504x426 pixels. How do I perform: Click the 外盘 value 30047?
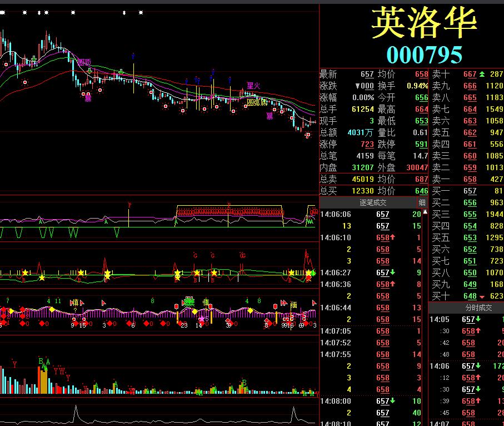pyautogui.click(x=417, y=167)
